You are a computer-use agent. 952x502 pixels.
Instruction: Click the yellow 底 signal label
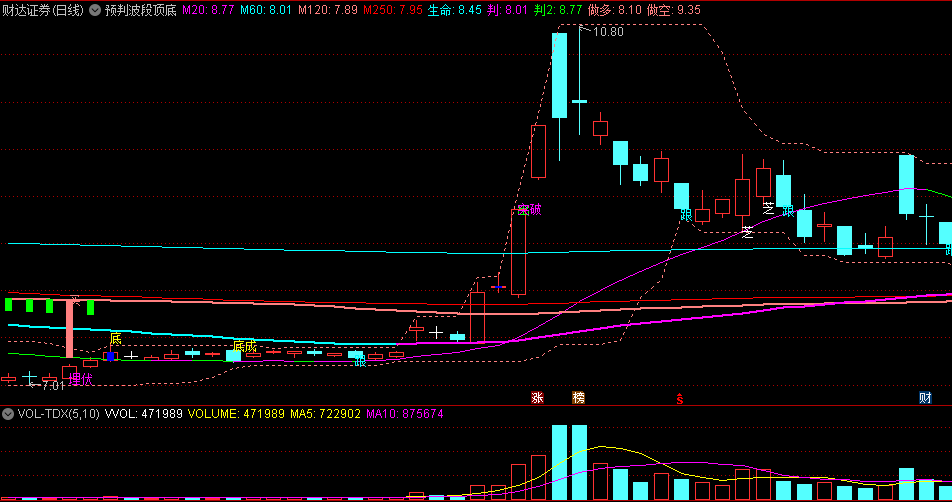[115, 339]
